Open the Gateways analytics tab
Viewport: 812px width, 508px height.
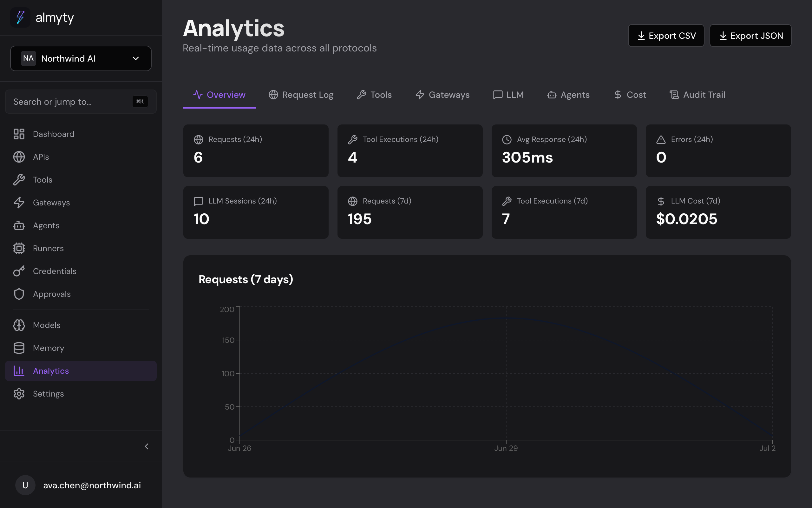pos(442,95)
